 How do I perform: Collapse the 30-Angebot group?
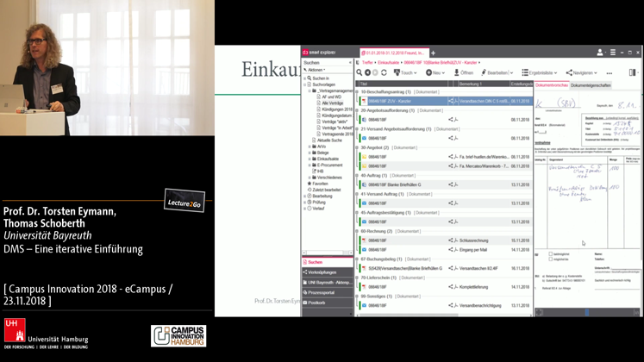[358, 147]
